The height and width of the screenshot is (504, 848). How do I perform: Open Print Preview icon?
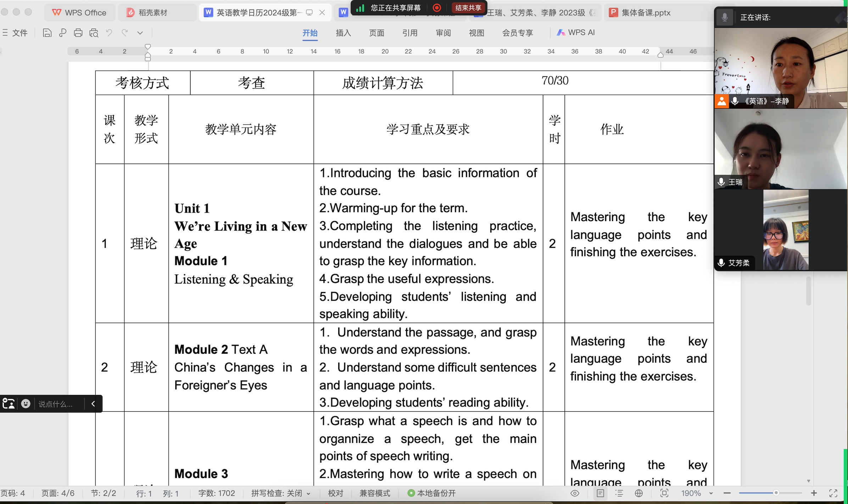coord(94,33)
